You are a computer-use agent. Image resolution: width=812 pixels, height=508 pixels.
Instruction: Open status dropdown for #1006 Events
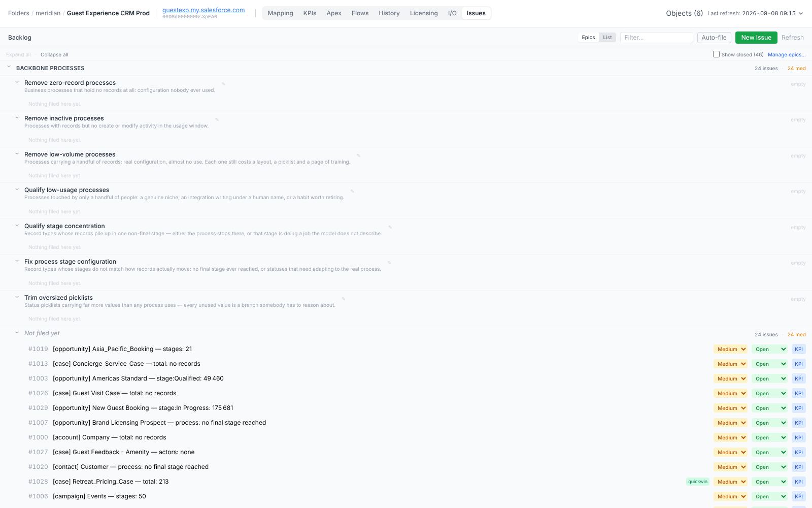(769, 496)
